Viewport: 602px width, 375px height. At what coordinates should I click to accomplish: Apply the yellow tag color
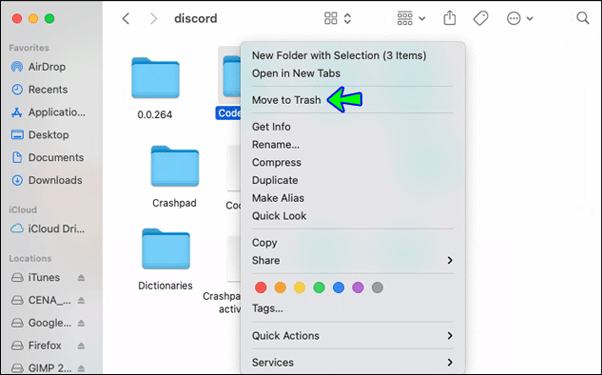click(299, 287)
